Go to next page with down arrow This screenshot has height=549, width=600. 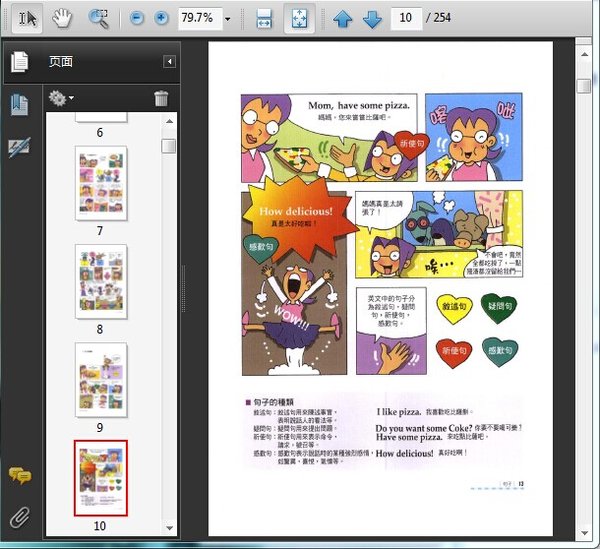coord(372,19)
